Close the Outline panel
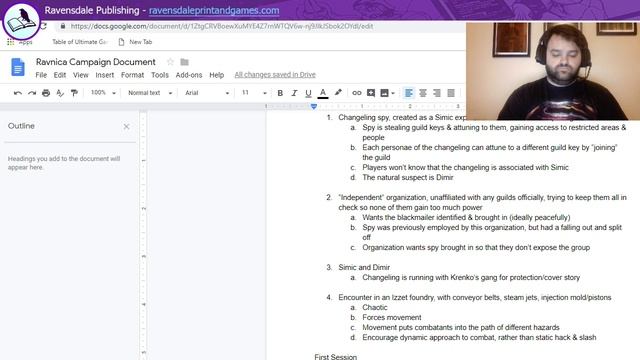The height and width of the screenshot is (360, 640). pos(127,127)
